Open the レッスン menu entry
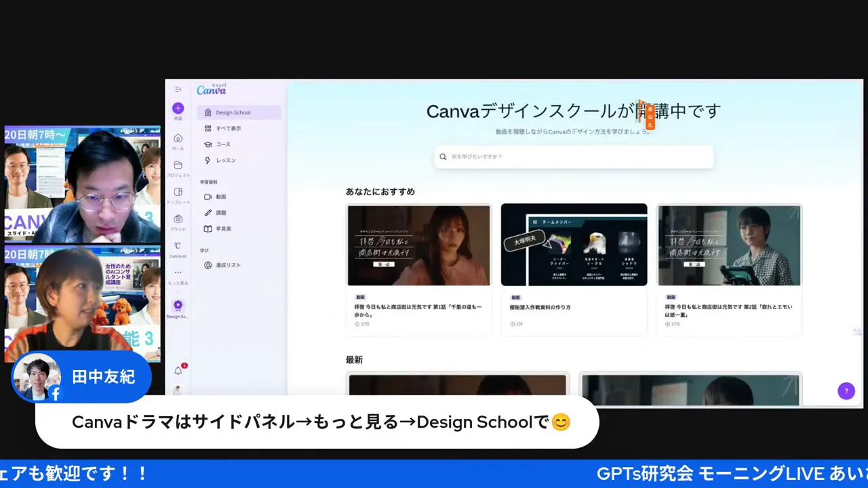The image size is (868, 488). point(224,160)
